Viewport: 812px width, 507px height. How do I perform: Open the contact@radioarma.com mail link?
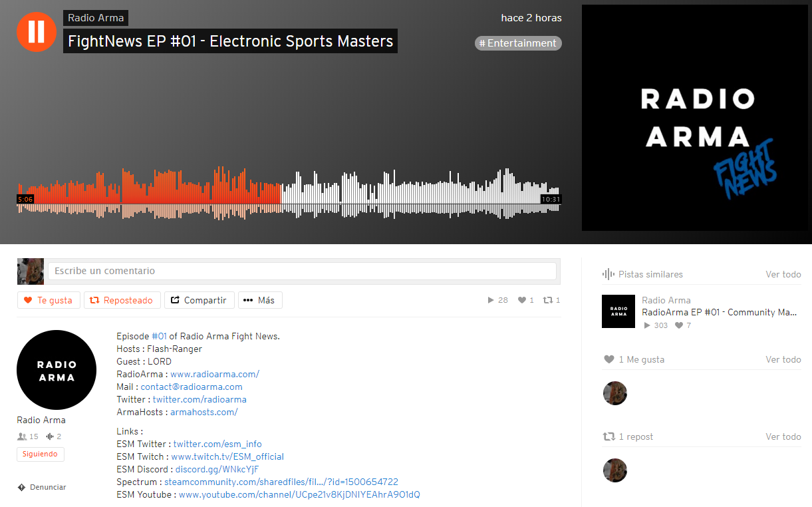pyautogui.click(x=192, y=387)
